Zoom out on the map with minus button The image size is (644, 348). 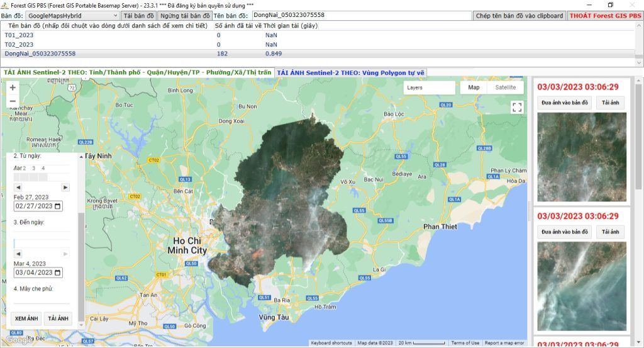coord(13,102)
